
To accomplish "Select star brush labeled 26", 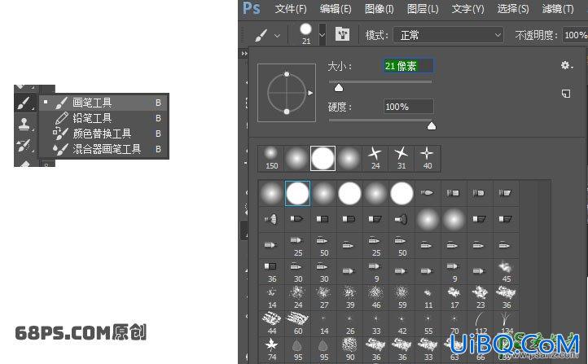I will 350,323.
